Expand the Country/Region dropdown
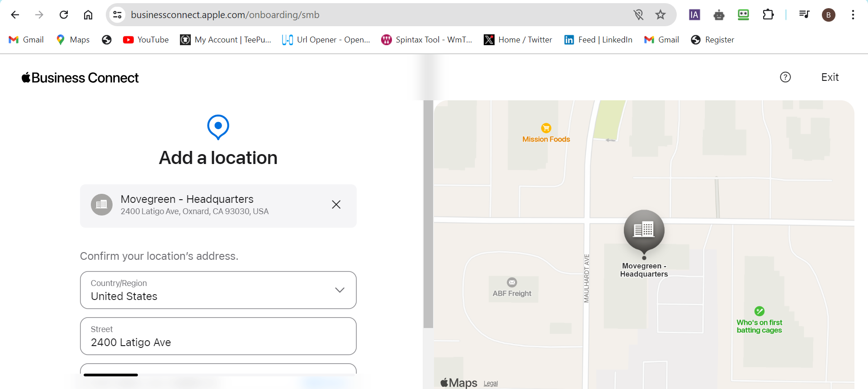Viewport: 868px width, 389px height. click(x=218, y=290)
